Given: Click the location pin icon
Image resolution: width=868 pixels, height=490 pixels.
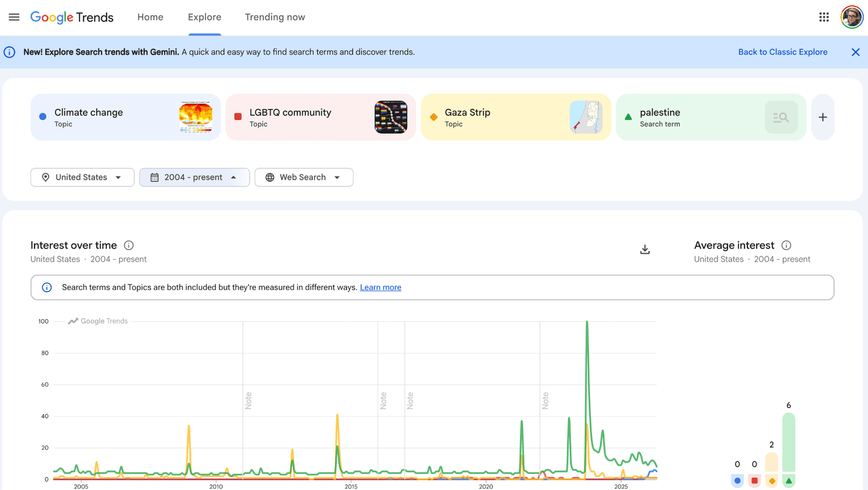Looking at the screenshot, I should click(46, 177).
